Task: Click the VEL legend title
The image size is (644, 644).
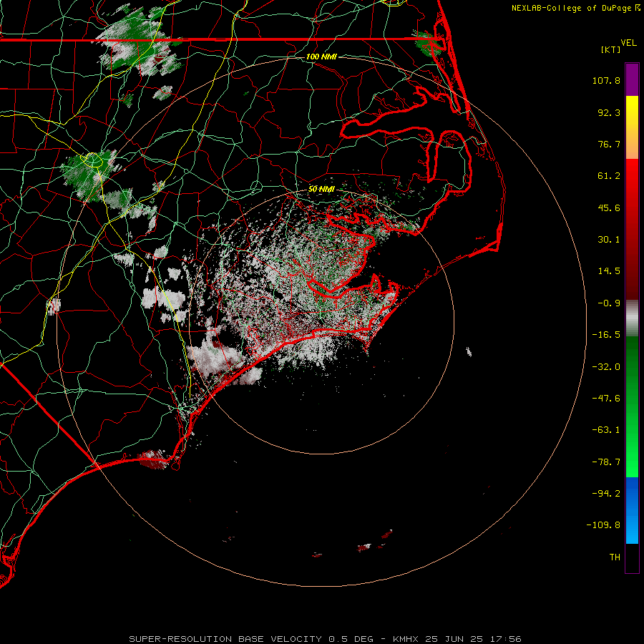Action: [628, 43]
